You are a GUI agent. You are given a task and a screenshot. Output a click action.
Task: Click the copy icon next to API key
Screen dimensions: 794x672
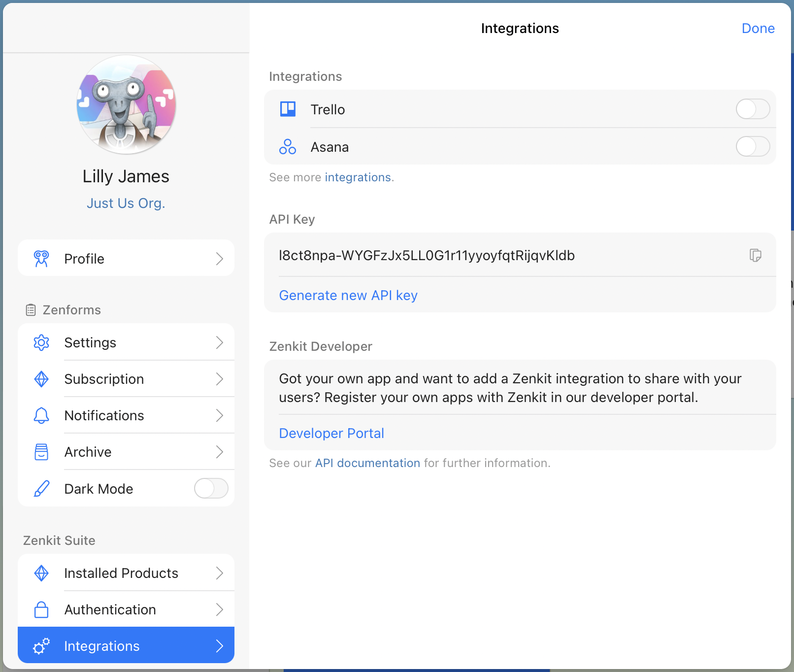point(756,255)
